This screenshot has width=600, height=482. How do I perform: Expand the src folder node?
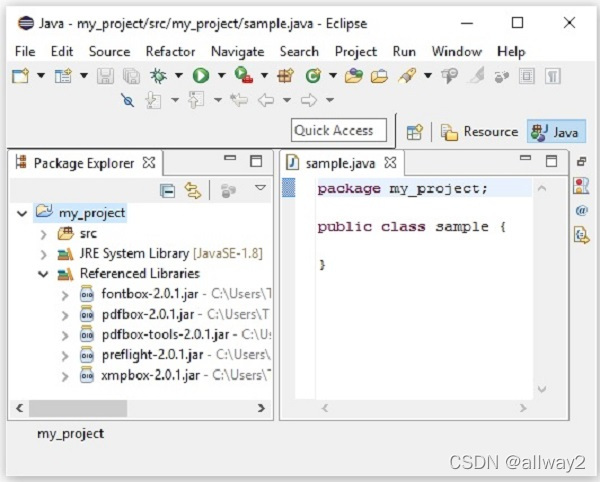pyautogui.click(x=44, y=234)
